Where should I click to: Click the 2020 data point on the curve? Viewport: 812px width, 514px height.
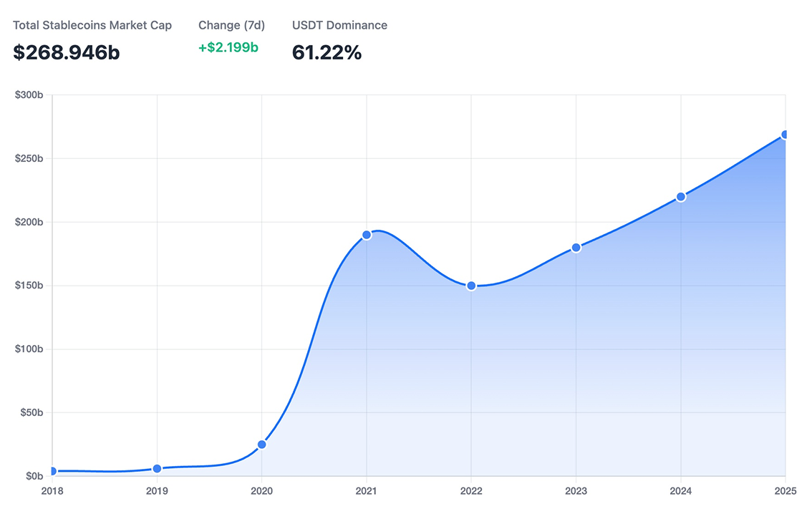point(262,445)
